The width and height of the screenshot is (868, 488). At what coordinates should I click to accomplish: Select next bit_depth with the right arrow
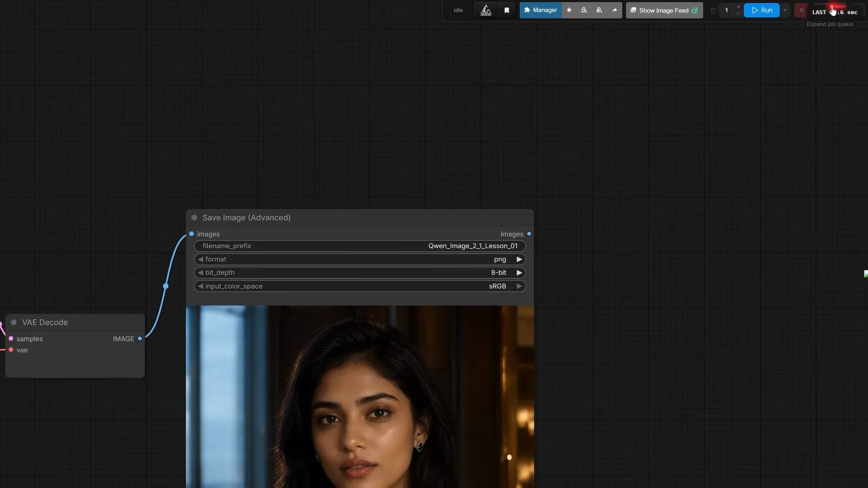pos(519,273)
